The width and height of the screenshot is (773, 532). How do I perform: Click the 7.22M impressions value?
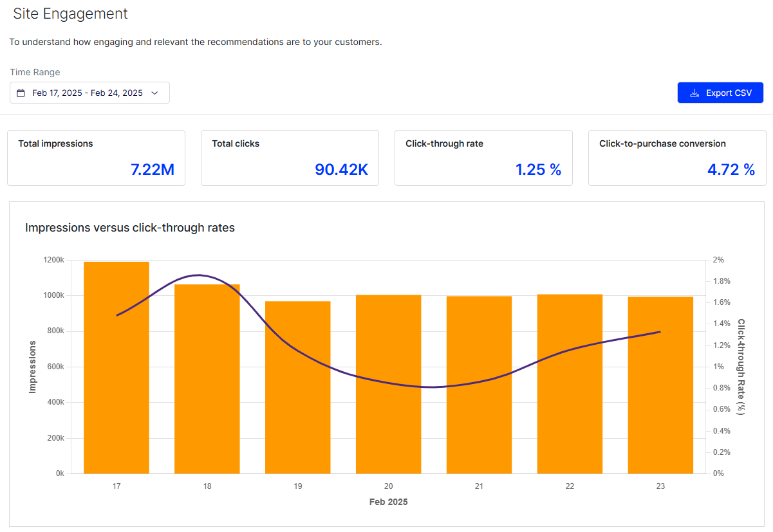153,170
